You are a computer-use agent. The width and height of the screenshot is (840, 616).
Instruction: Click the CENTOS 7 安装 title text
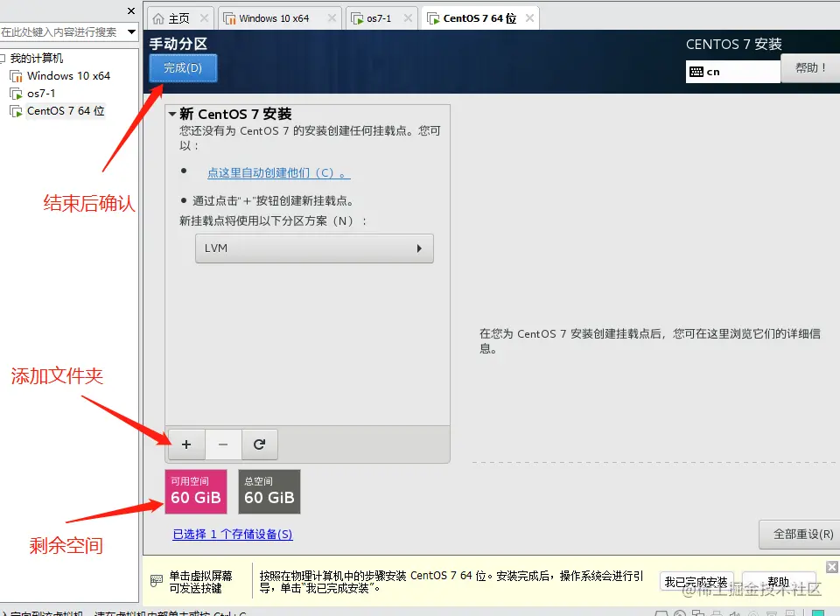[734, 44]
